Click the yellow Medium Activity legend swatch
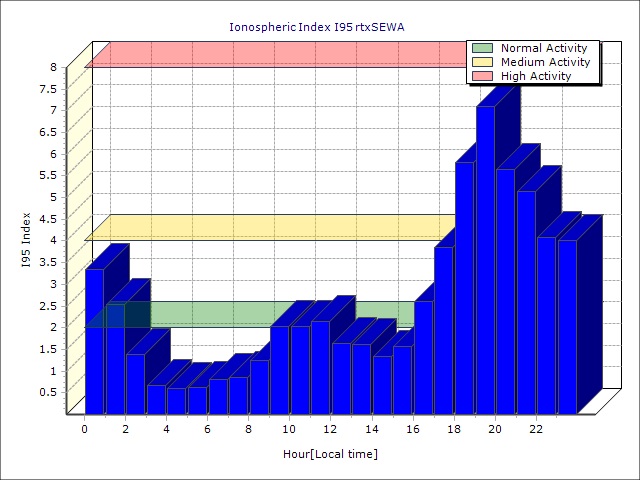640x480 pixels. click(x=483, y=62)
